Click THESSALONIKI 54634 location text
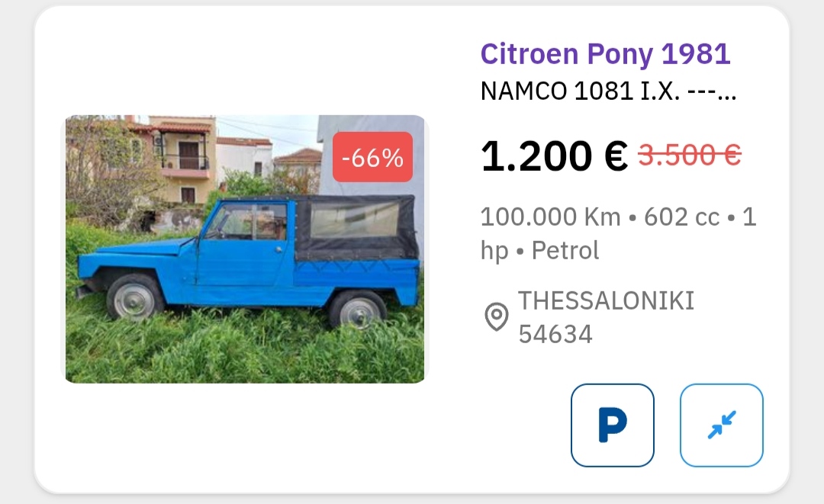The height and width of the screenshot is (504, 824). [x=605, y=316]
